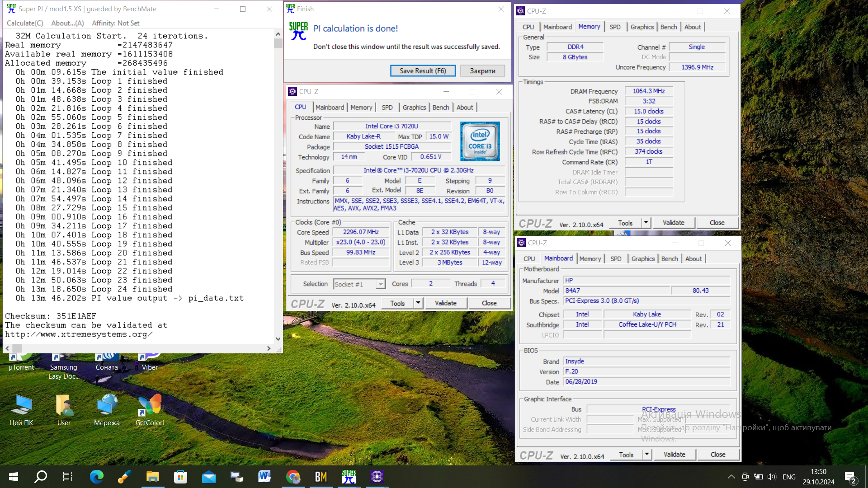Click Tools button in CPU window
The width and height of the screenshot is (868, 488).
(397, 303)
